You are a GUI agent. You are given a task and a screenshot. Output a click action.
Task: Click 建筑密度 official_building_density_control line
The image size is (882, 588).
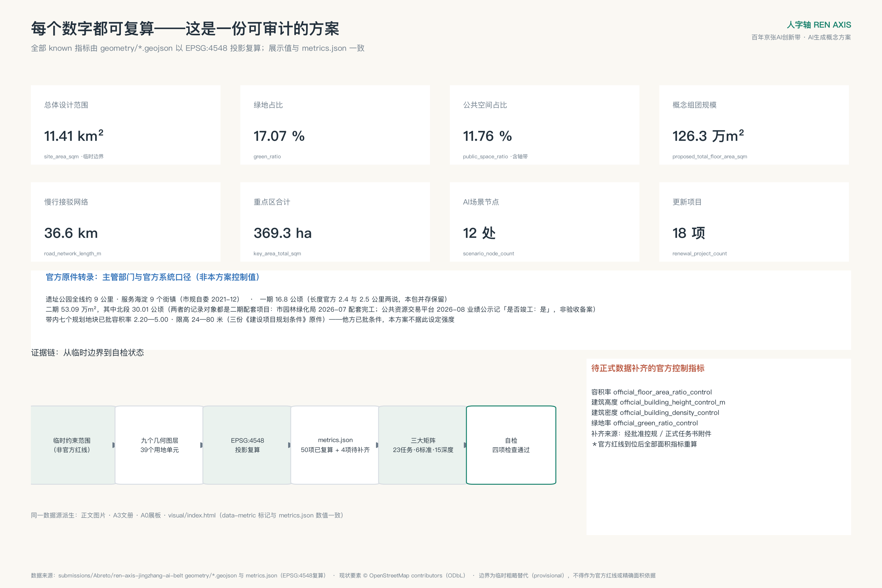[655, 412]
